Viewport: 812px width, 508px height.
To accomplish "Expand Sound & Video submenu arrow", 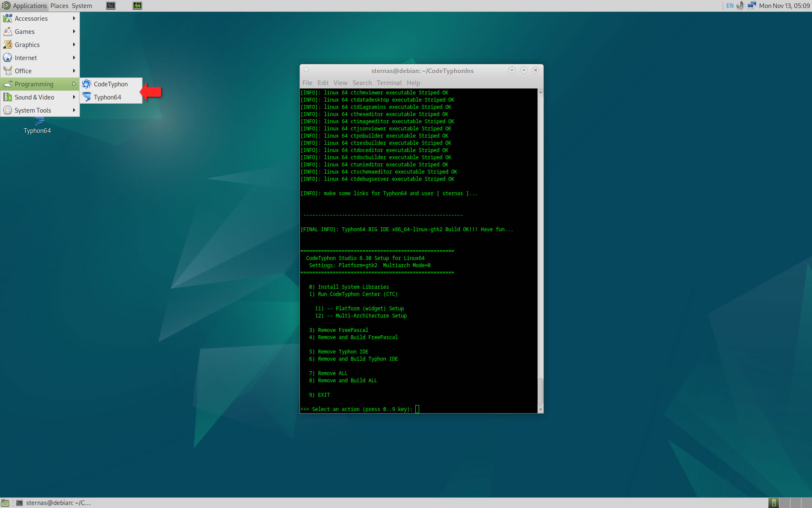I will tap(74, 97).
